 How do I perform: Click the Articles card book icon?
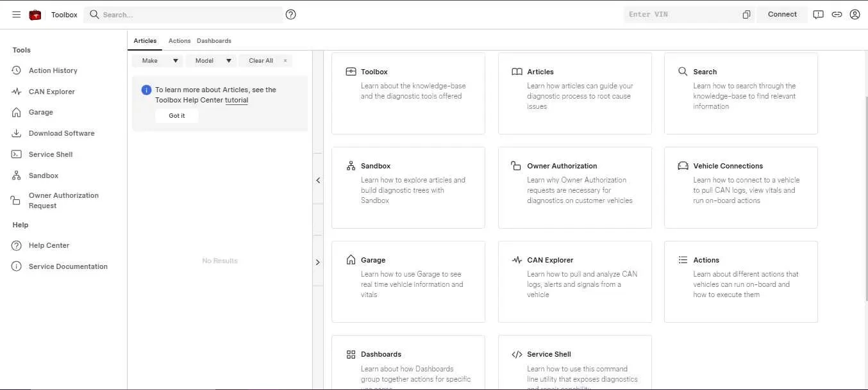(517, 72)
